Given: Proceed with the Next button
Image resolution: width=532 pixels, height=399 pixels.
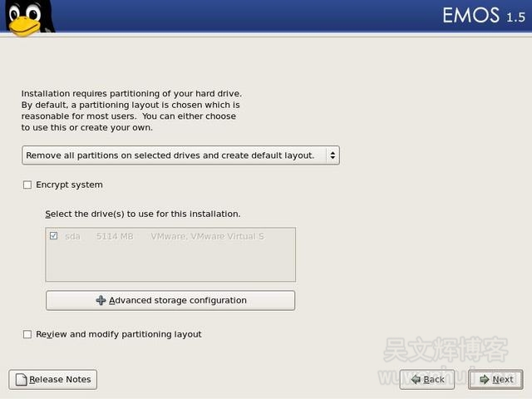Looking at the screenshot, I should (495, 380).
